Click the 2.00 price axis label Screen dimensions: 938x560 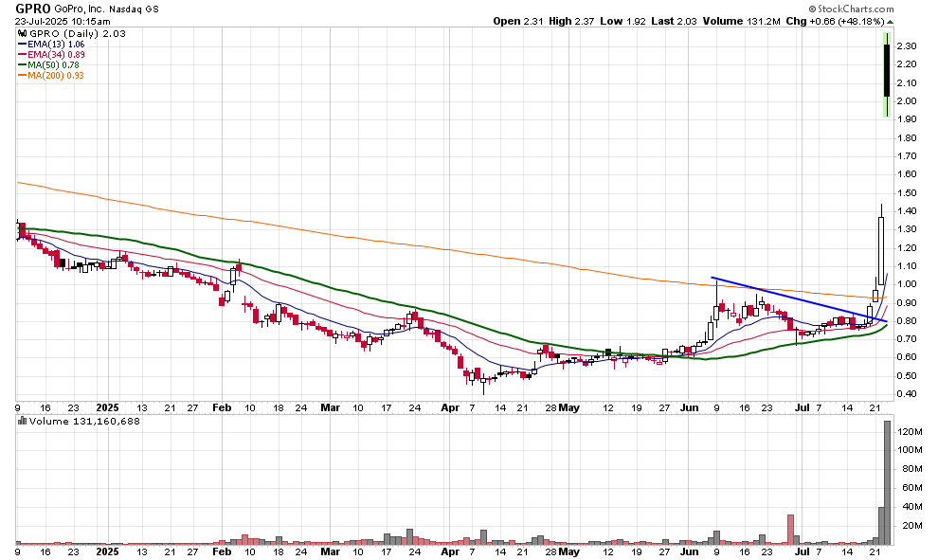(907, 101)
